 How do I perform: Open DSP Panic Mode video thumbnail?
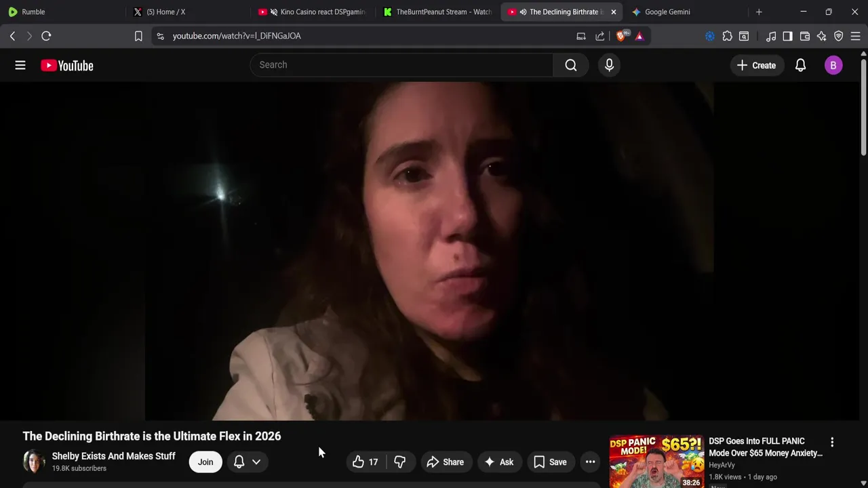(656, 462)
